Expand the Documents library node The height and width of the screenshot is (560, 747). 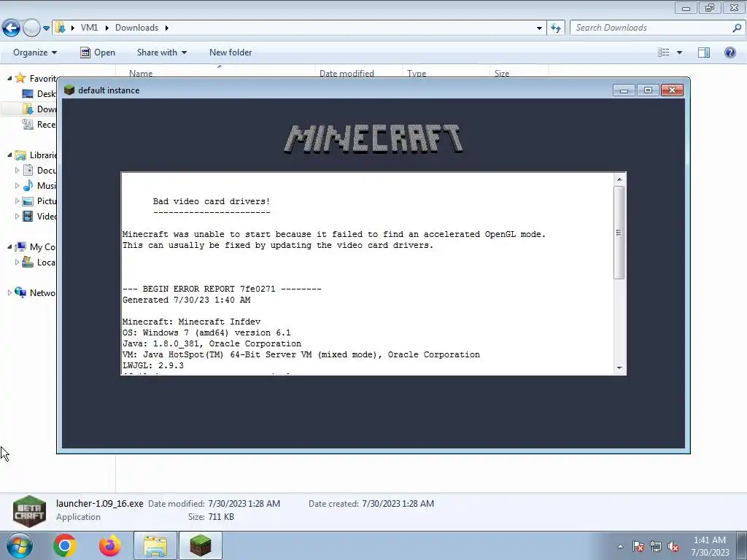pos(18,170)
